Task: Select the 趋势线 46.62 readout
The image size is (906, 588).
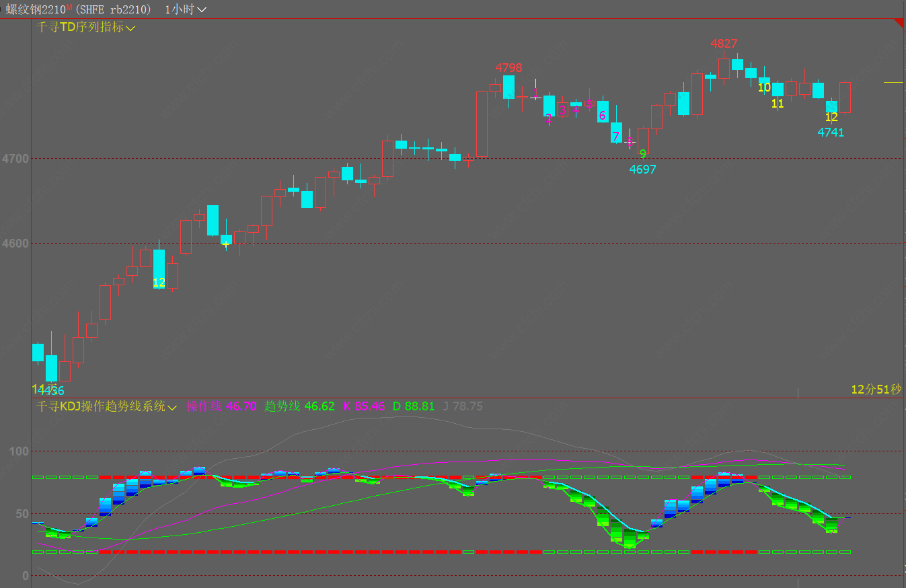Action: 299,406
